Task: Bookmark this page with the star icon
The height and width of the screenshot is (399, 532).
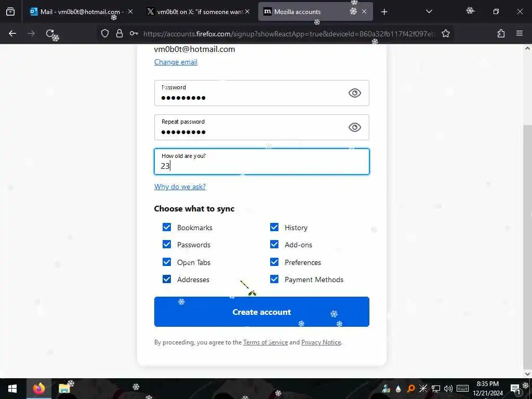Action: click(445, 33)
